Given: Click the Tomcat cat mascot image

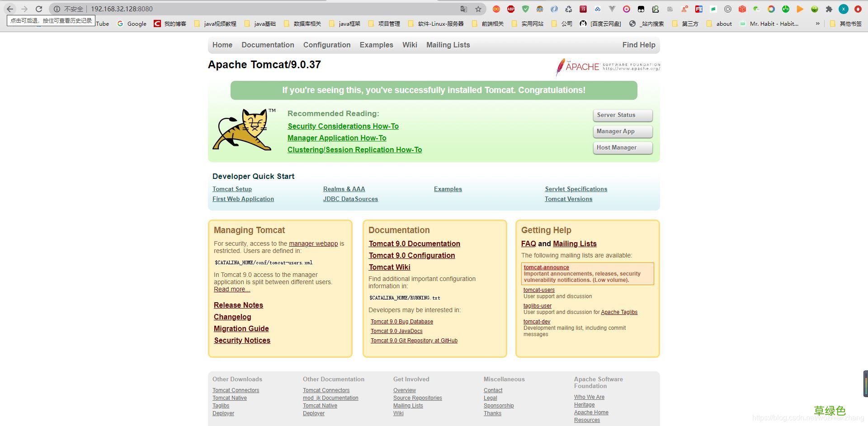Looking at the screenshot, I should coord(245,129).
